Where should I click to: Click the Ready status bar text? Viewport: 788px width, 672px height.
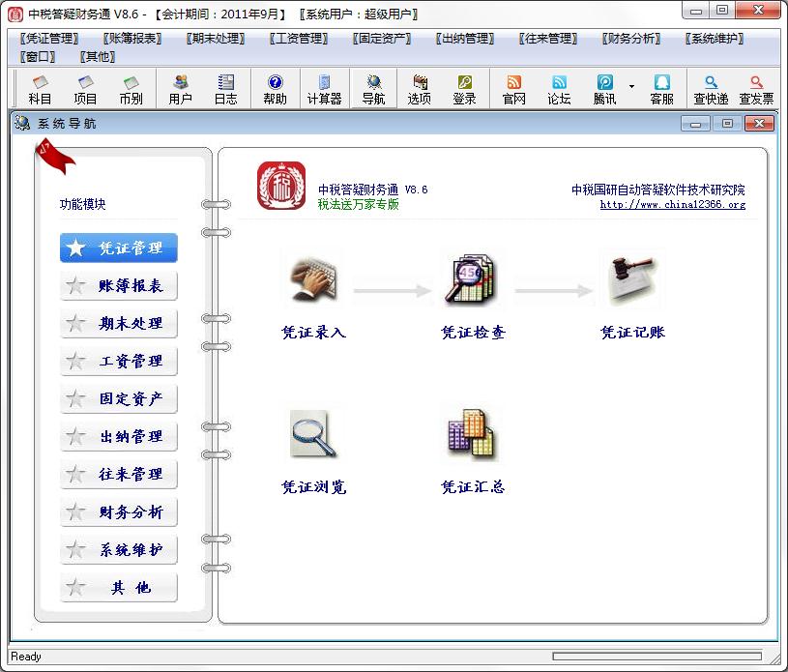click(26, 657)
